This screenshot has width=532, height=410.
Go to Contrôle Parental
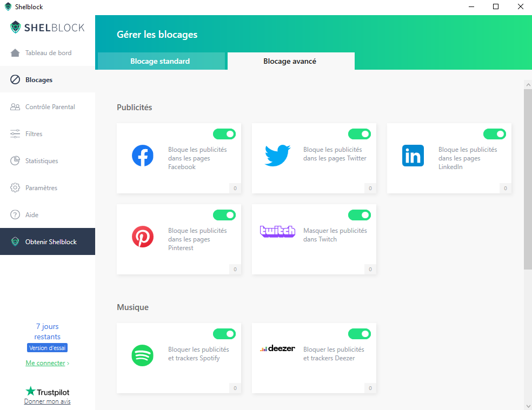click(x=48, y=107)
